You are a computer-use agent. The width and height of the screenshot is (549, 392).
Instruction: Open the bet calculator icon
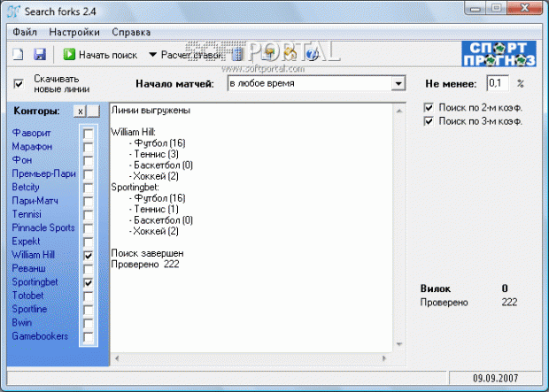(x=237, y=55)
